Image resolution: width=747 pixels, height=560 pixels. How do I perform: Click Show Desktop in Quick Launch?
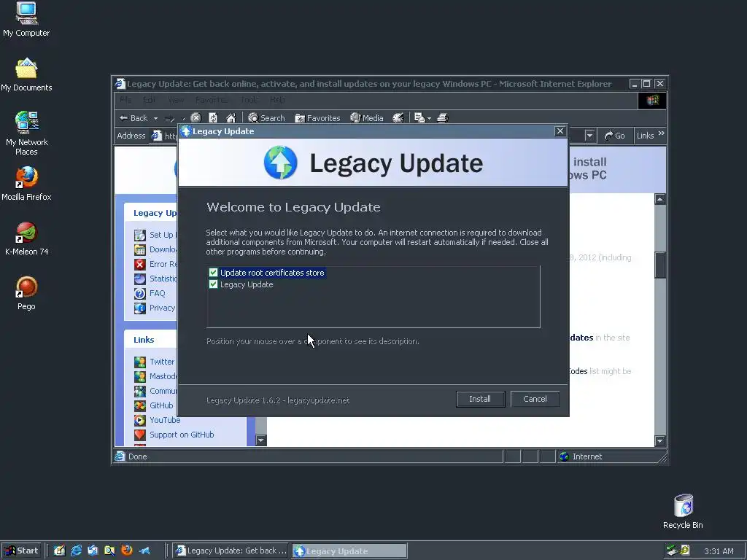[x=59, y=551]
